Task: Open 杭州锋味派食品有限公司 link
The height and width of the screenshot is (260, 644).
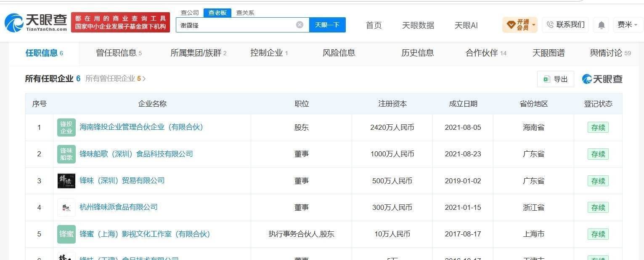Action: pyautogui.click(x=119, y=207)
